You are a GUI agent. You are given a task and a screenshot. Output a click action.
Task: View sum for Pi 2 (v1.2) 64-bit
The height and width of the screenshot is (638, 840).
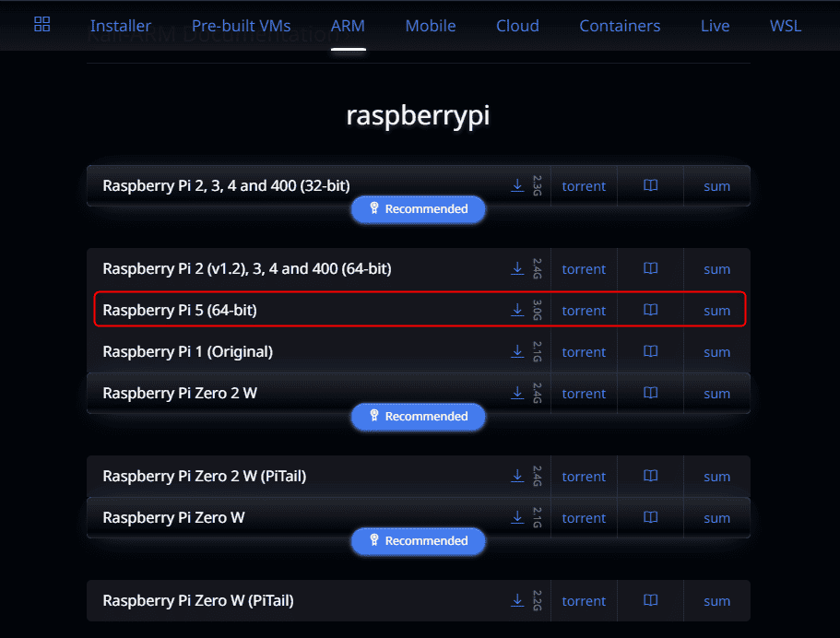(716, 269)
